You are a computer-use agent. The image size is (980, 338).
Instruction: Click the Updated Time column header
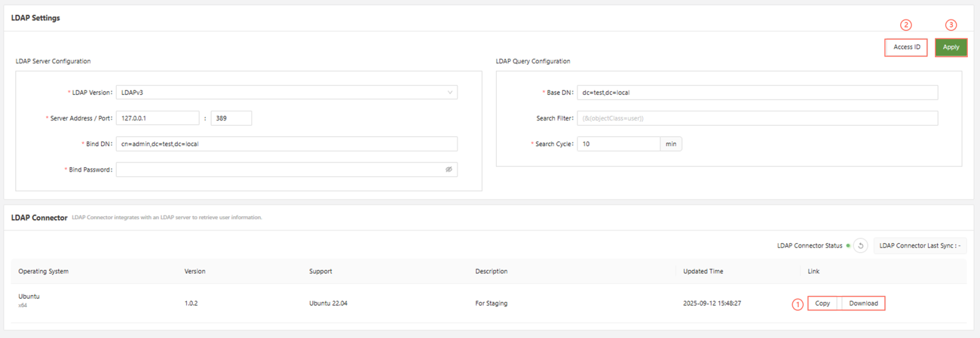703,272
